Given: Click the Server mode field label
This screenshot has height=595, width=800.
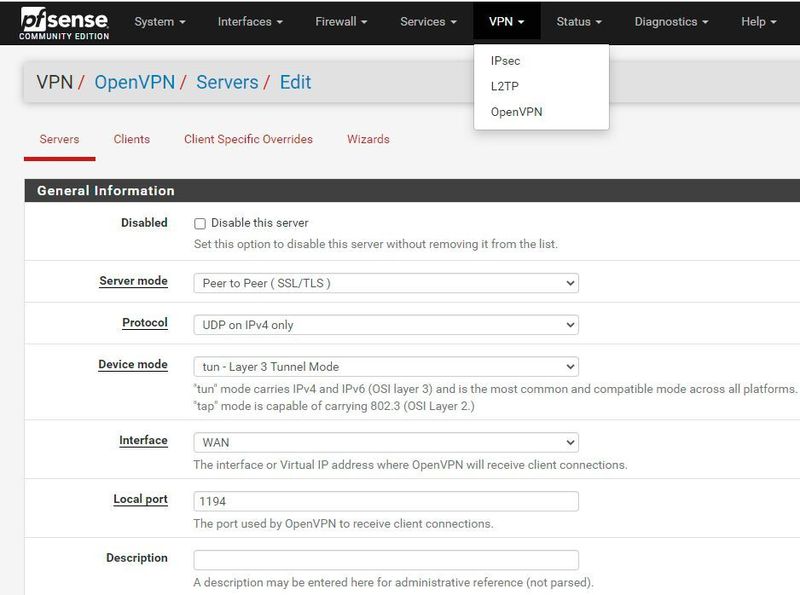Looking at the screenshot, I should point(133,281).
